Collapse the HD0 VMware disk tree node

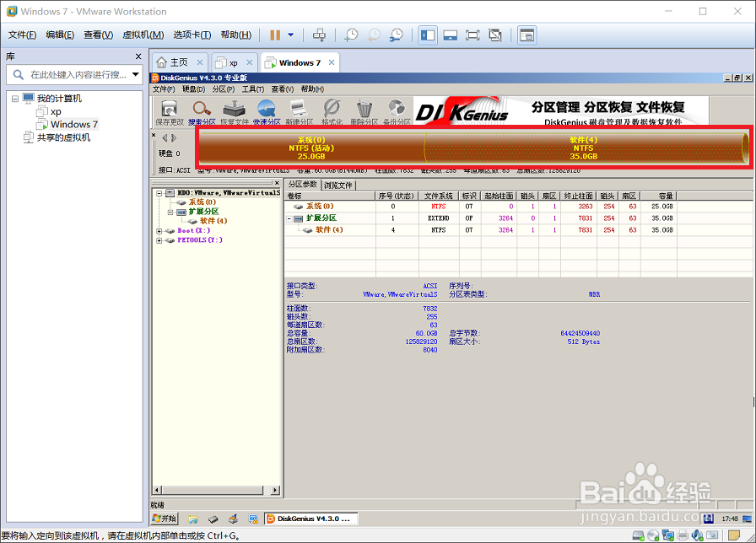(159, 193)
